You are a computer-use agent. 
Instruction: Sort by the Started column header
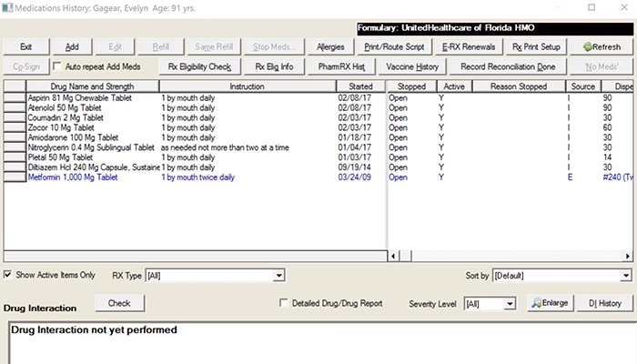click(360, 86)
